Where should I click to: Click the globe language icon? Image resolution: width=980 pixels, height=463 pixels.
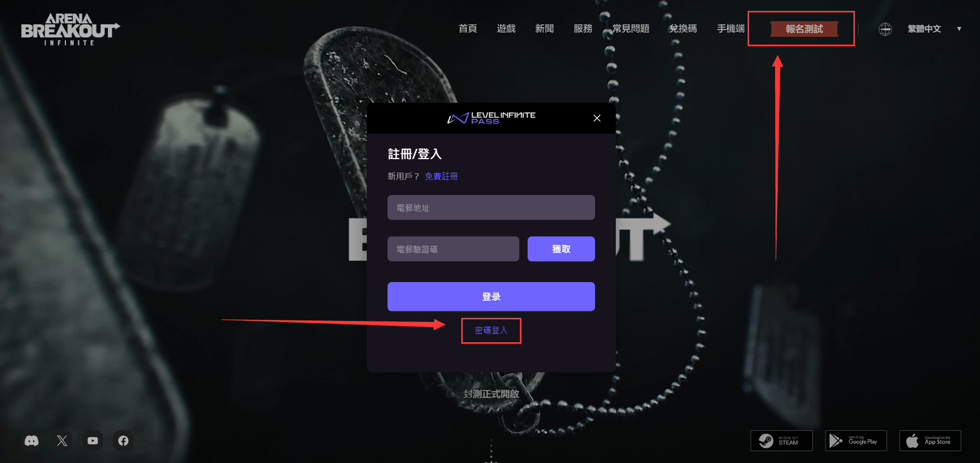click(x=885, y=29)
